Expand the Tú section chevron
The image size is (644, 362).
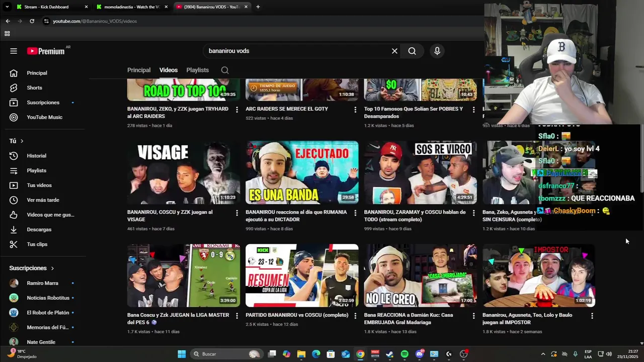click(x=22, y=141)
